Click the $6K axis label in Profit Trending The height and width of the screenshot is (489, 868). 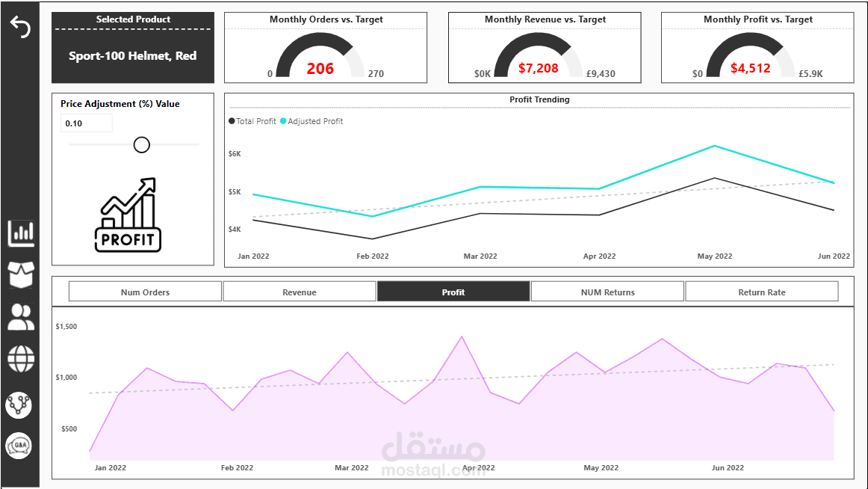[235, 154]
